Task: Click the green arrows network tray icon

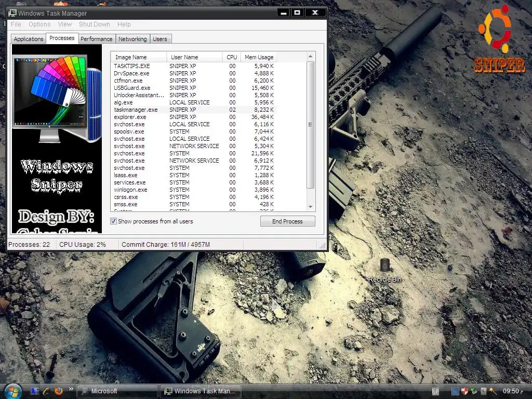Action: pos(474,391)
